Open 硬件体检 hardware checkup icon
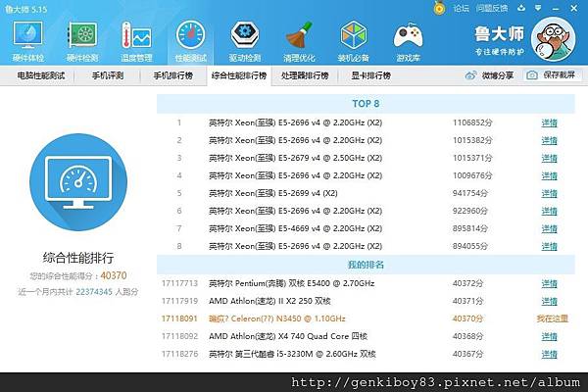 (x=27, y=41)
